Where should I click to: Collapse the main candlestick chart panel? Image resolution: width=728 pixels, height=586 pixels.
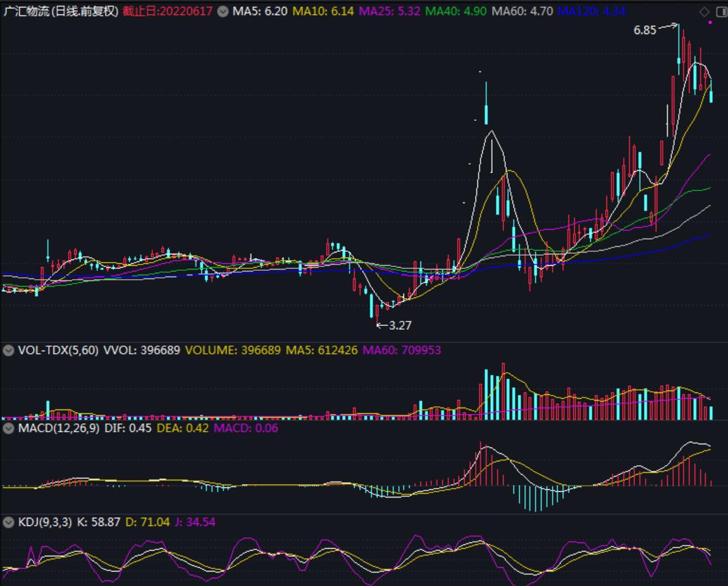[223, 11]
